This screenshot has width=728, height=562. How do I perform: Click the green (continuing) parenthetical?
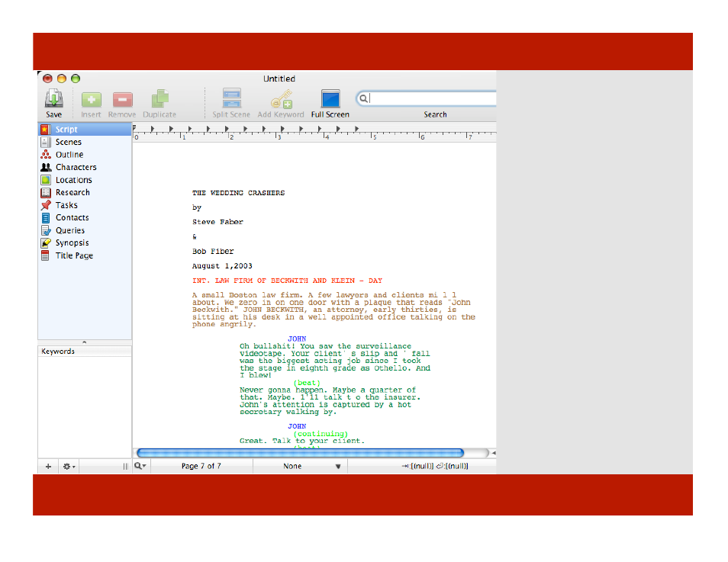[x=321, y=434]
